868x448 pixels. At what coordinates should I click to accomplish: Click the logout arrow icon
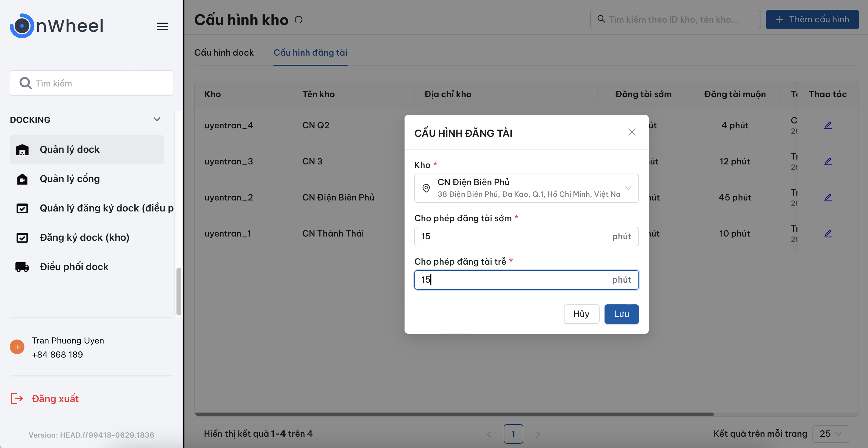17,398
